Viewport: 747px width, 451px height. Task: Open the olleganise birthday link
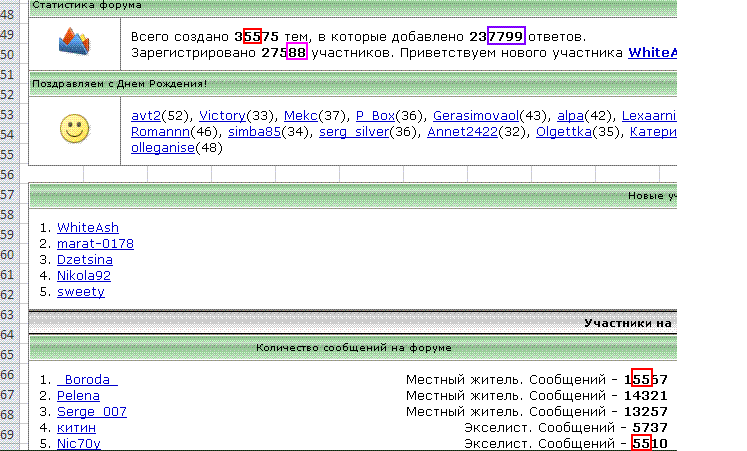(163, 148)
